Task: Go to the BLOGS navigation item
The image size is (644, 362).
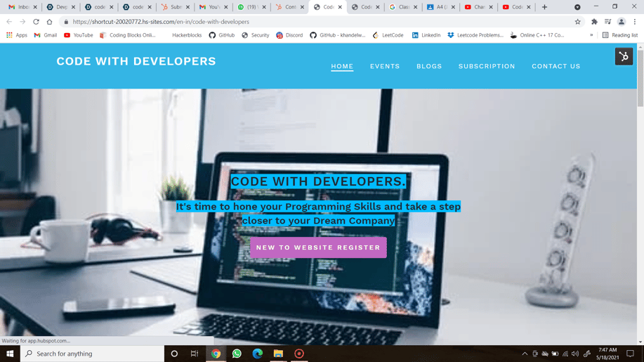Action: [429, 66]
